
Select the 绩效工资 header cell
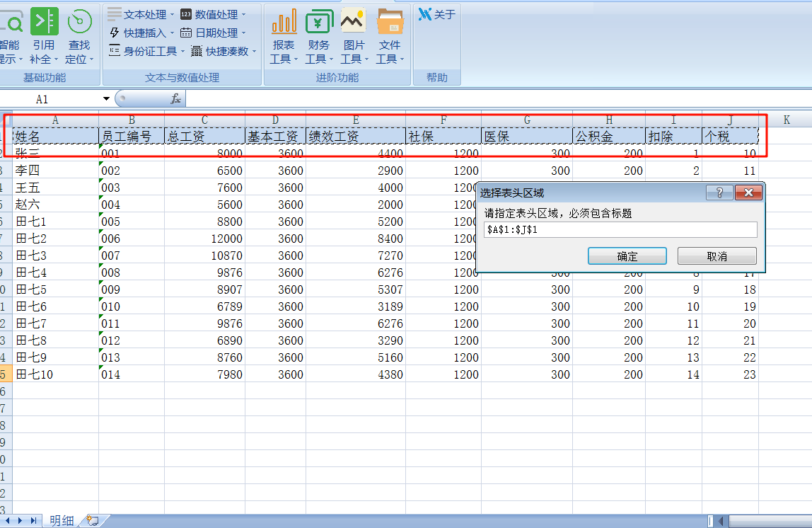(356, 137)
